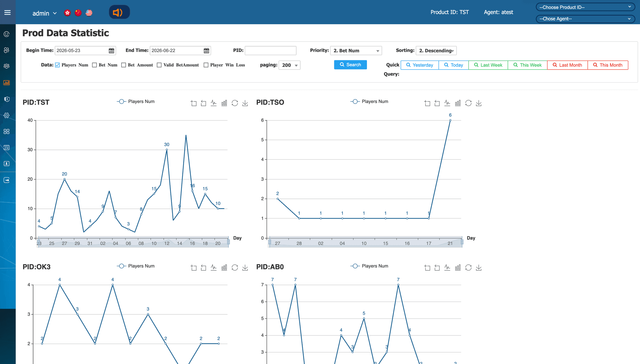This screenshot has width=640, height=364.
Task: Switch the PID:TST chart to bar view
Action: point(224,103)
